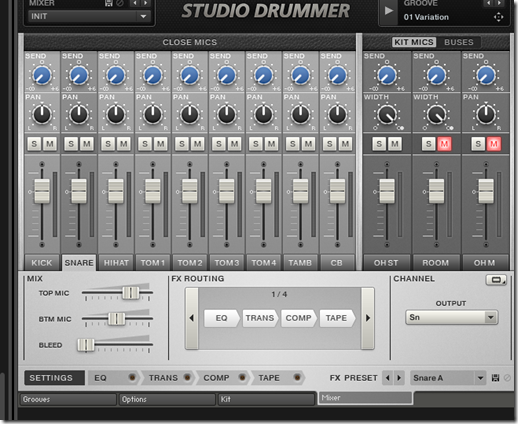Click the groove drag-to-host crosshair icon
518x424 pixels.
click(x=498, y=17)
